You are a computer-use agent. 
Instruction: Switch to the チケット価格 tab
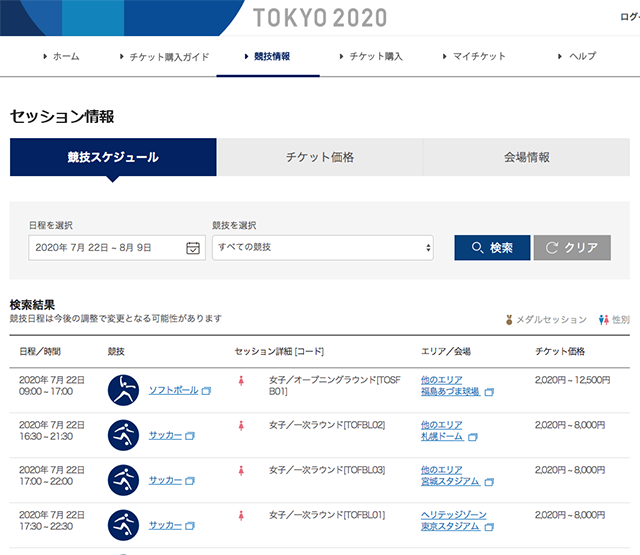point(320,157)
